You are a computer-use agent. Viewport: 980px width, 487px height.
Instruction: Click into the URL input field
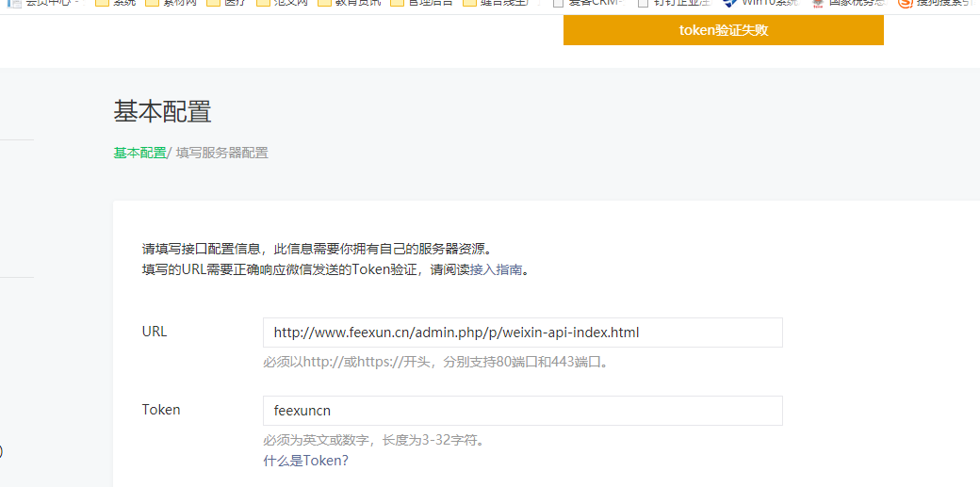click(x=522, y=333)
